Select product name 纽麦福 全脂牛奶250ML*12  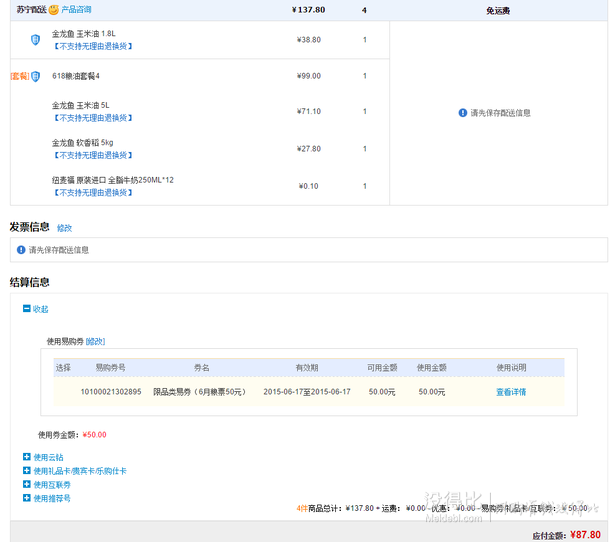[113, 180]
